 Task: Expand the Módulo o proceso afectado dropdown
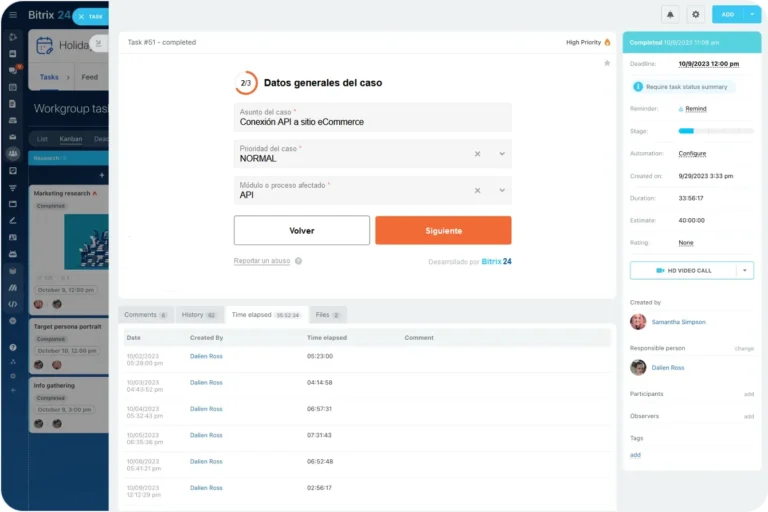tap(502, 191)
